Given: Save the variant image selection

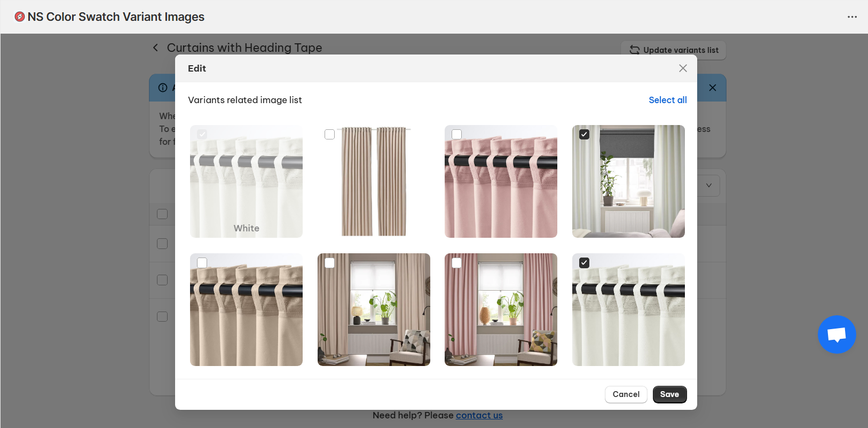Looking at the screenshot, I should click(x=669, y=394).
